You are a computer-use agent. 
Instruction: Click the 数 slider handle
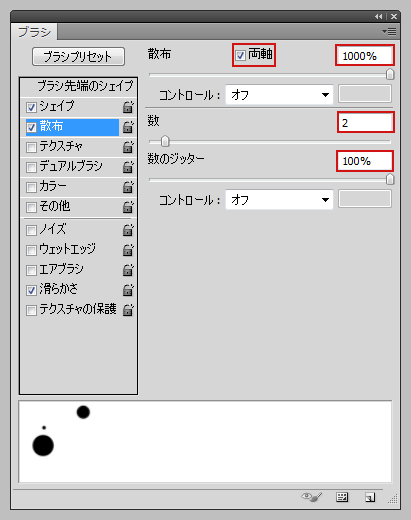165,142
